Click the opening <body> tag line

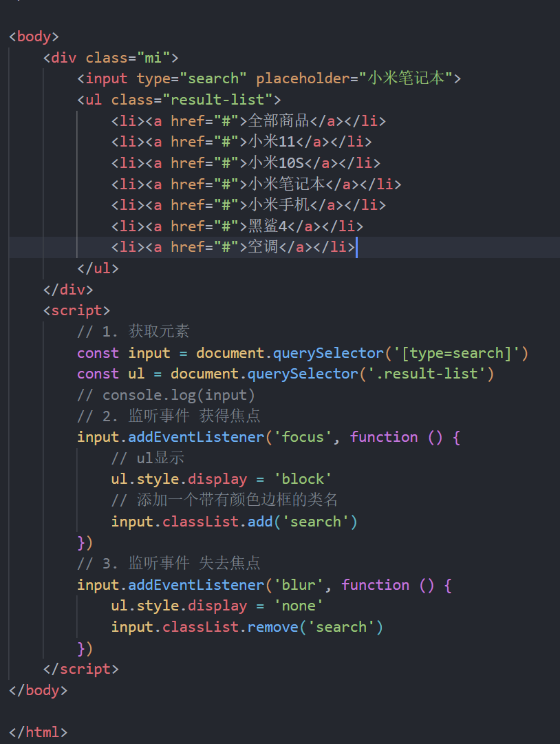[34, 36]
